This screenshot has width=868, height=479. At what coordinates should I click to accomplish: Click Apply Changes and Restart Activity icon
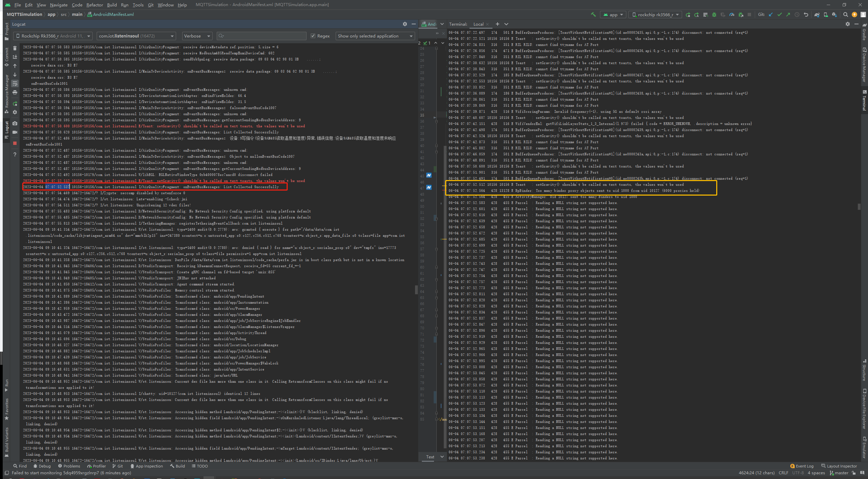point(696,15)
